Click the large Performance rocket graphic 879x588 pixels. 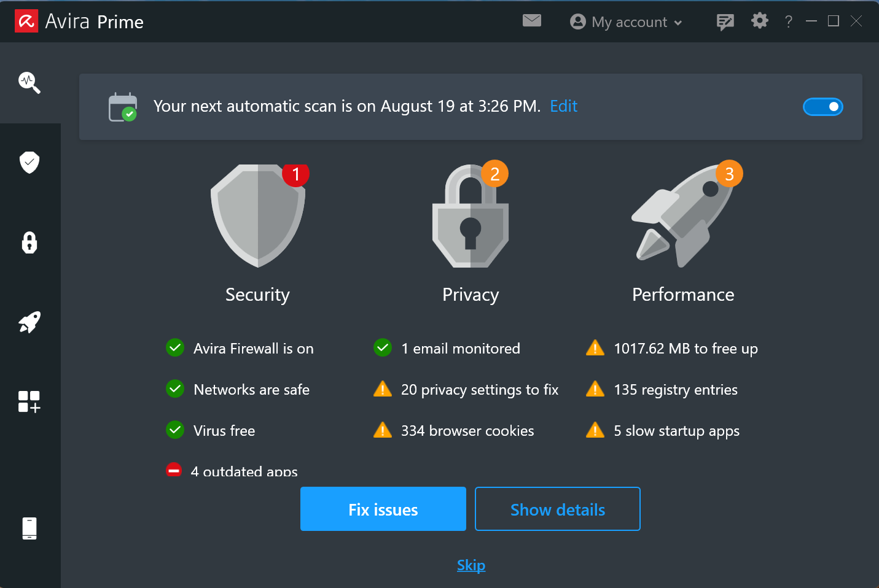(682, 215)
